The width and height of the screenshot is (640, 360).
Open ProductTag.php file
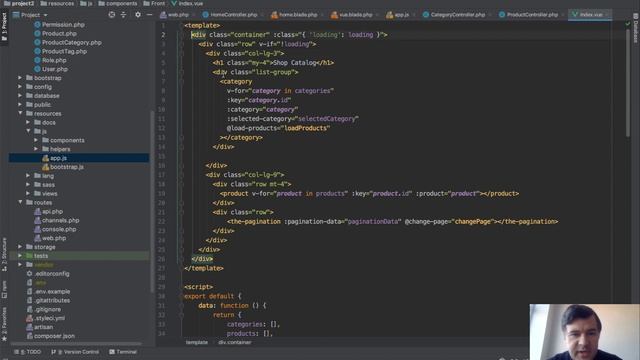tap(60, 51)
